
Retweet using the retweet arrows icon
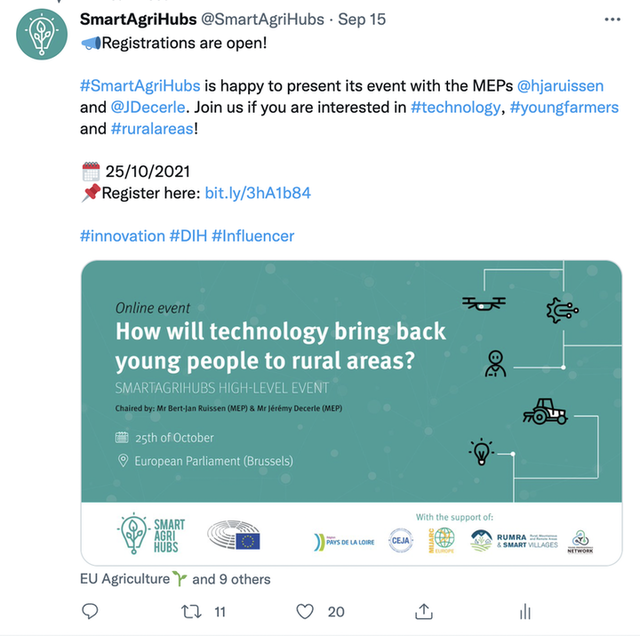tap(191, 612)
